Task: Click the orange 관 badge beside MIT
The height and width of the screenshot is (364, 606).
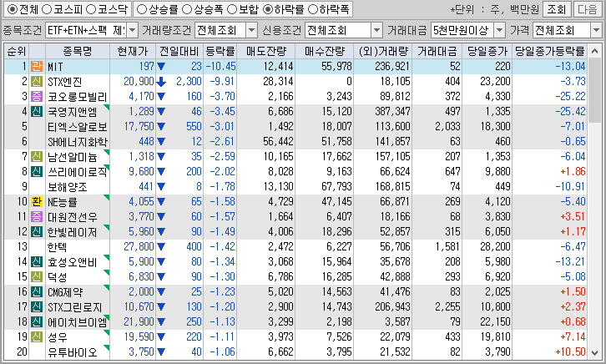Action: pos(37,67)
